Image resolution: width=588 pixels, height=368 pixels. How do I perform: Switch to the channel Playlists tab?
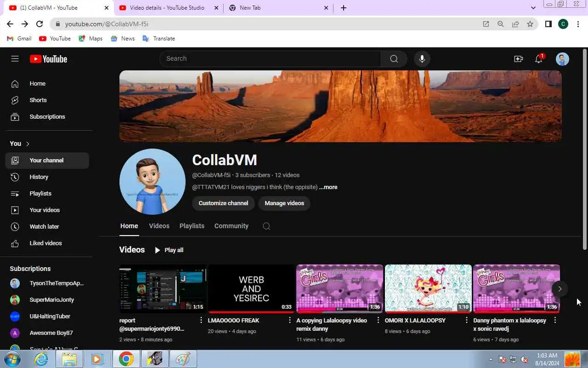(x=192, y=226)
